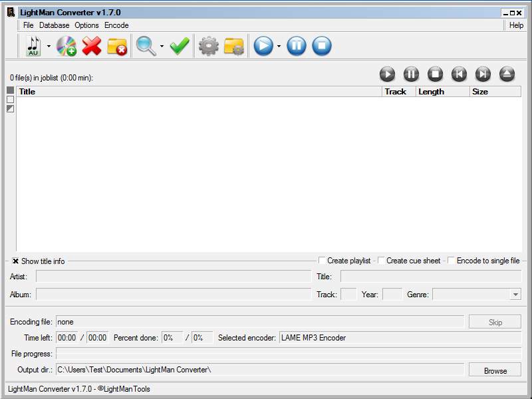
Task: Go to the previous track in the joblist player
Action: click(x=459, y=74)
